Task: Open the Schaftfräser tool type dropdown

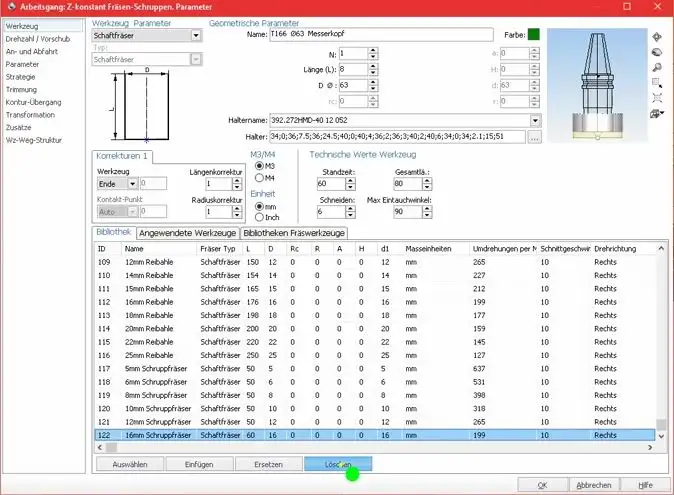Action: click(x=195, y=35)
